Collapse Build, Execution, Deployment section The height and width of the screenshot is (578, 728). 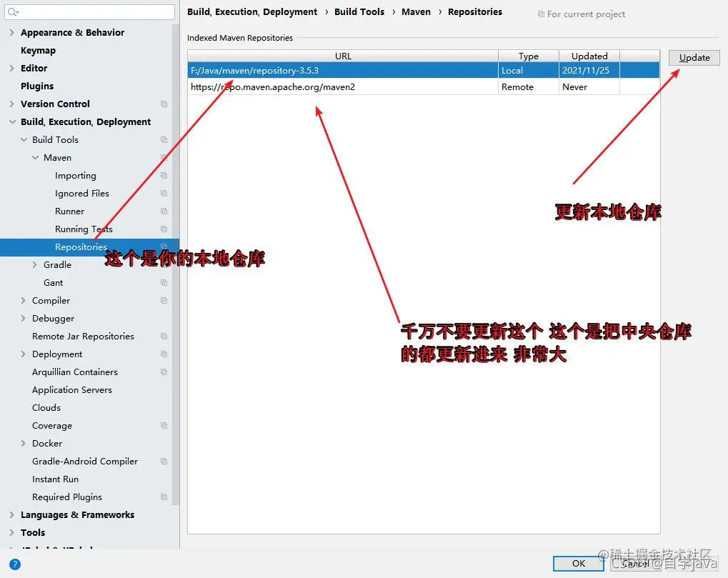(x=12, y=122)
